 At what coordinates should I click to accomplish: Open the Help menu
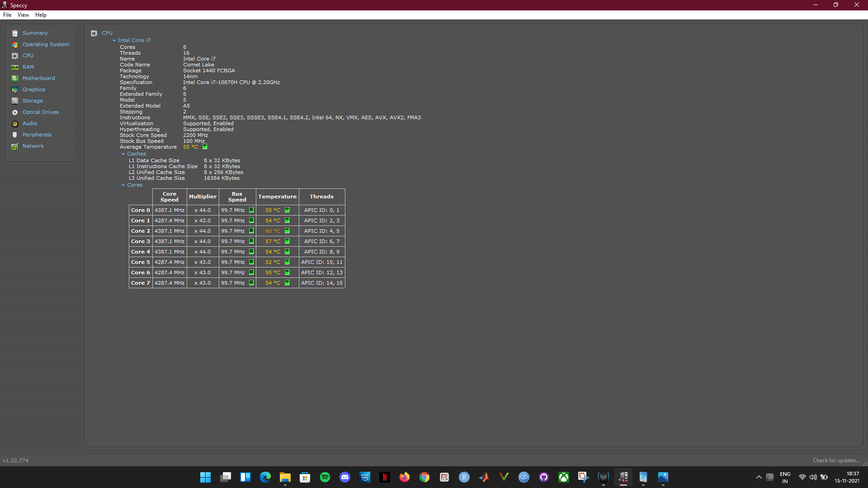click(x=41, y=15)
